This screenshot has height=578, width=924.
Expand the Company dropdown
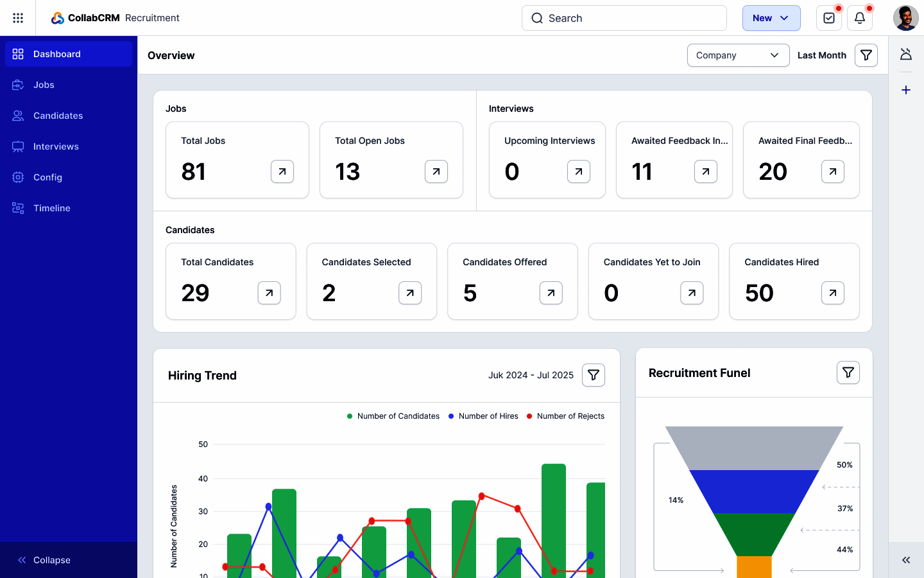pyautogui.click(x=738, y=55)
